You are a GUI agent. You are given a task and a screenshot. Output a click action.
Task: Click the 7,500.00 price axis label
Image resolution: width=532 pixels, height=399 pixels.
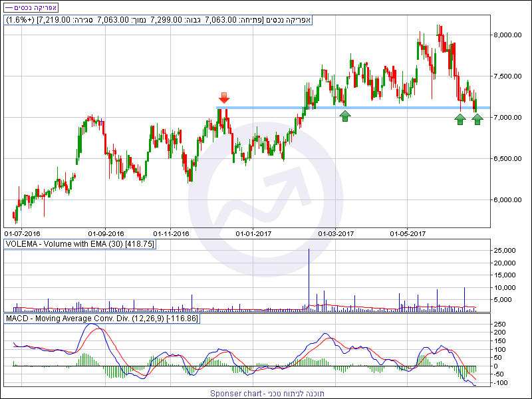(507, 76)
